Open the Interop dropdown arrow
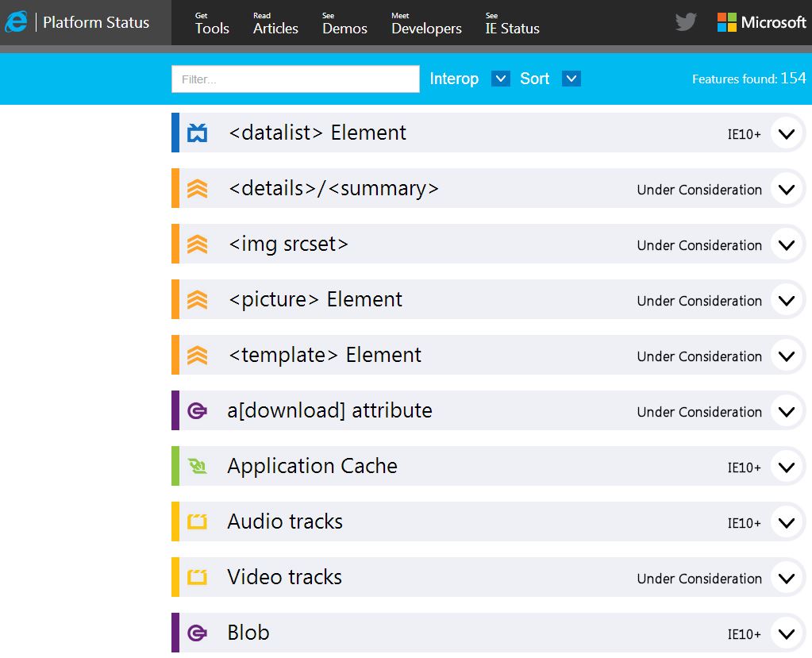This screenshot has width=812, height=658. click(500, 79)
